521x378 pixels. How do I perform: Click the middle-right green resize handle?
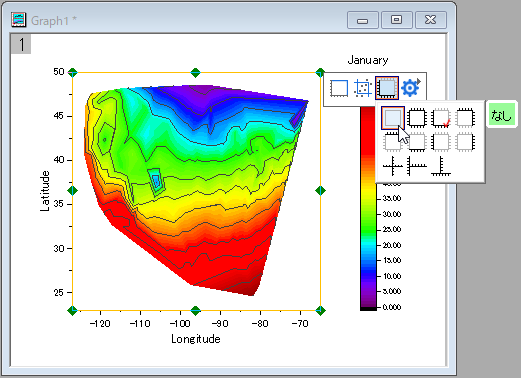[320, 191]
